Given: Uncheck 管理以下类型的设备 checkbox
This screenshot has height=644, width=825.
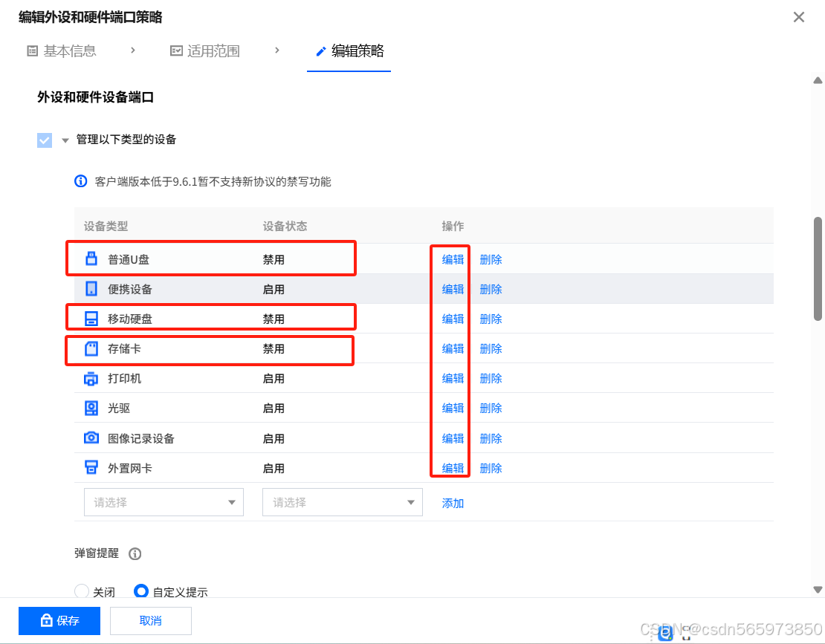Looking at the screenshot, I should point(44,139).
